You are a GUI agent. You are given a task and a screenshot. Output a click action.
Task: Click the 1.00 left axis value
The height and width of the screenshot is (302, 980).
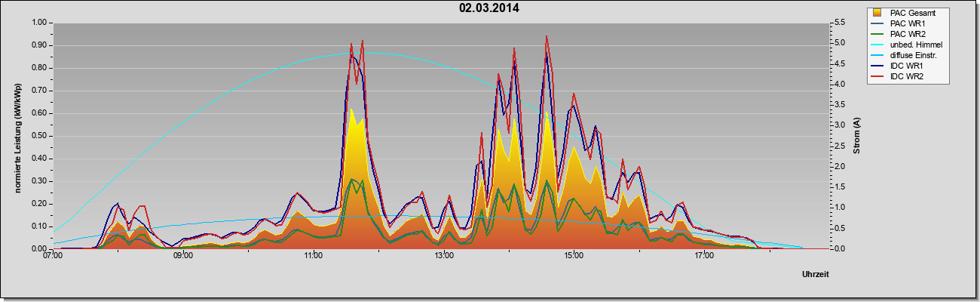(39, 23)
